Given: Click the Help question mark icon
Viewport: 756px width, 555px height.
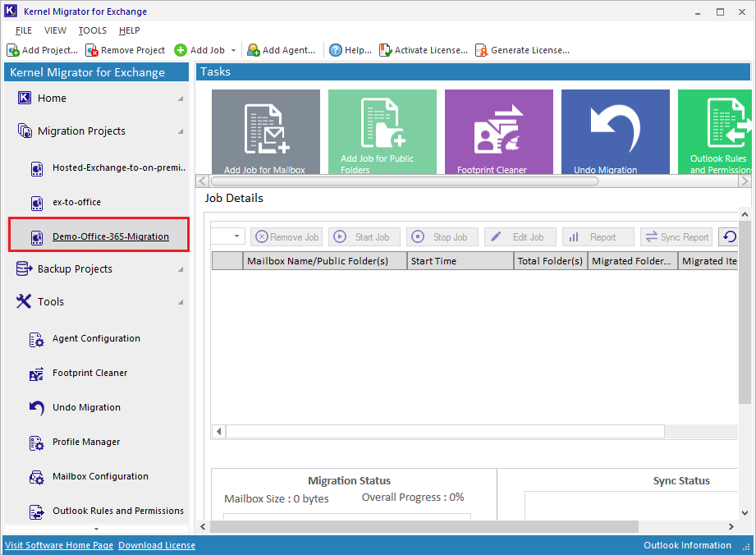Looking at the screenshot, I should click(x=336, y=50).
